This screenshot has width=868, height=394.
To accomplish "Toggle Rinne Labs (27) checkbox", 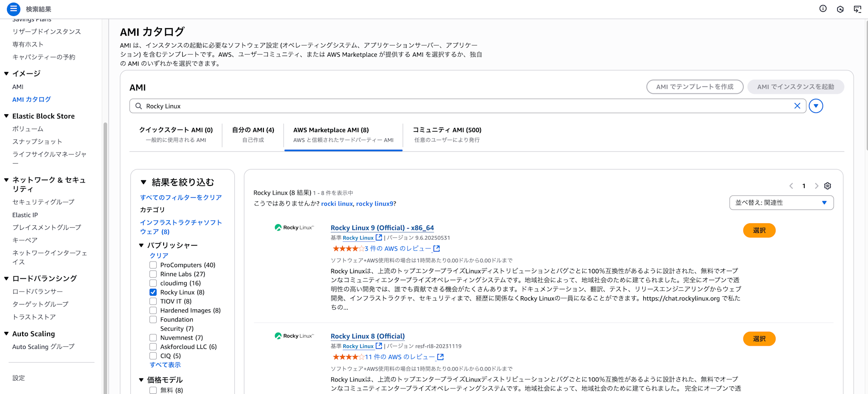I will [153, 274].
